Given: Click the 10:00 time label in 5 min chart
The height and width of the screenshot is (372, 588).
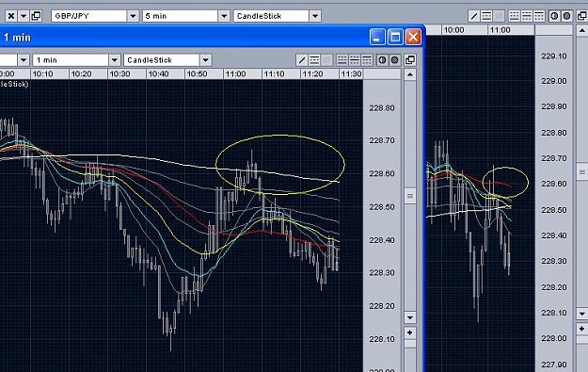Looking at the screenshot, I should point(453,30).
